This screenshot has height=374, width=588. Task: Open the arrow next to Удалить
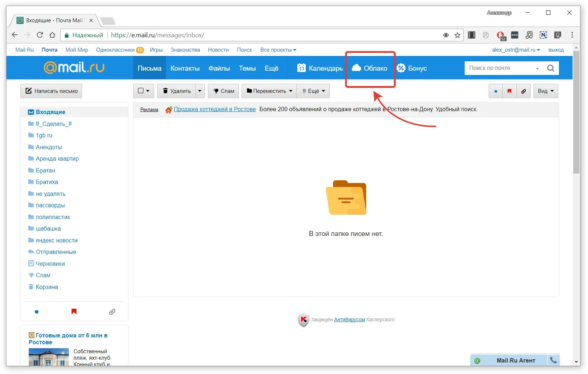tap(200, 91)
